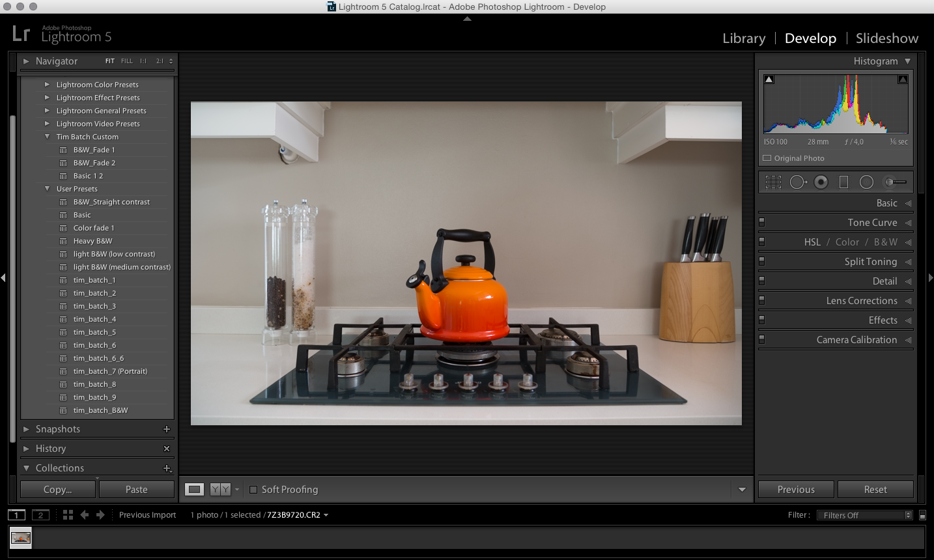Expand Lightroom Effect Presets folder
Image resolution: width=934 pixels, height=560 pixels.
(x=47, y=98)
